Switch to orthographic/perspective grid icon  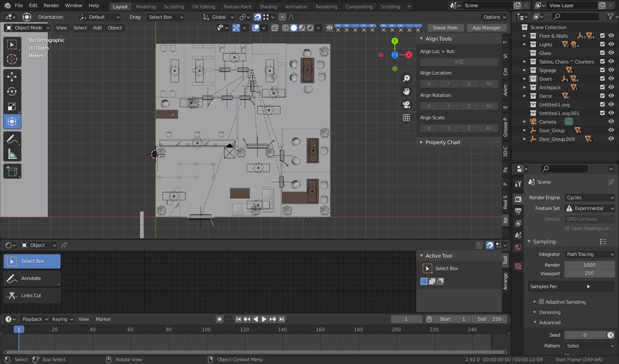pyautogui.click(x=406, y=118)
